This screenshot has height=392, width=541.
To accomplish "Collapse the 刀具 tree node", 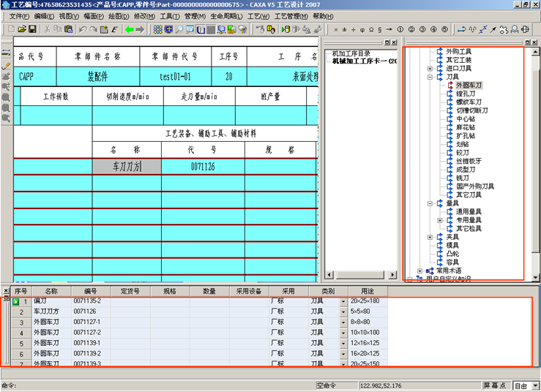I will (430, 77).
